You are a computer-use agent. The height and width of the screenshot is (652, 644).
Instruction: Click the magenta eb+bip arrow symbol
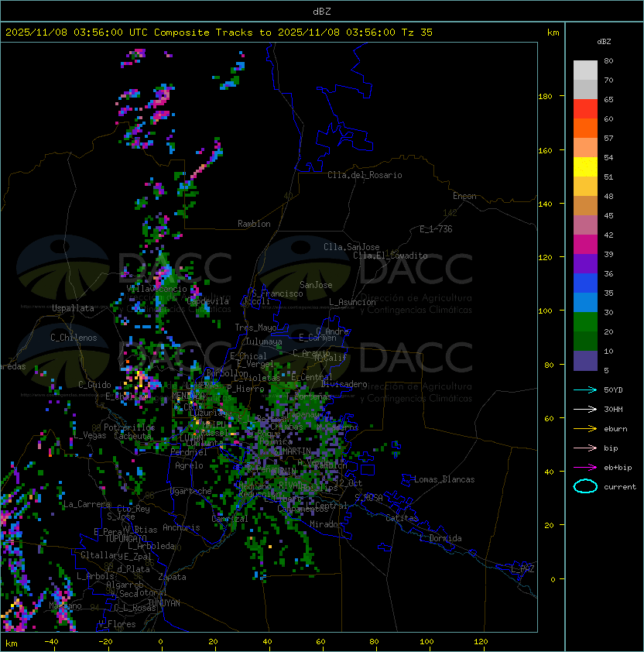[x=585, y=468]
